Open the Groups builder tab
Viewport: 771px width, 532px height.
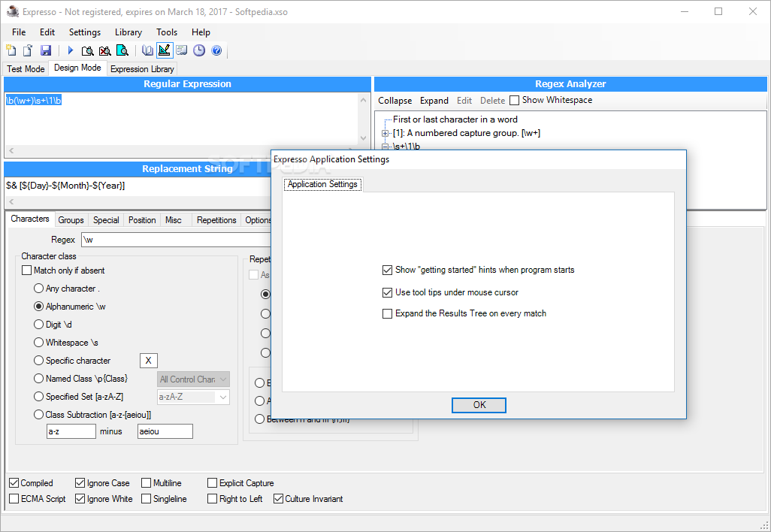(71, 219)
